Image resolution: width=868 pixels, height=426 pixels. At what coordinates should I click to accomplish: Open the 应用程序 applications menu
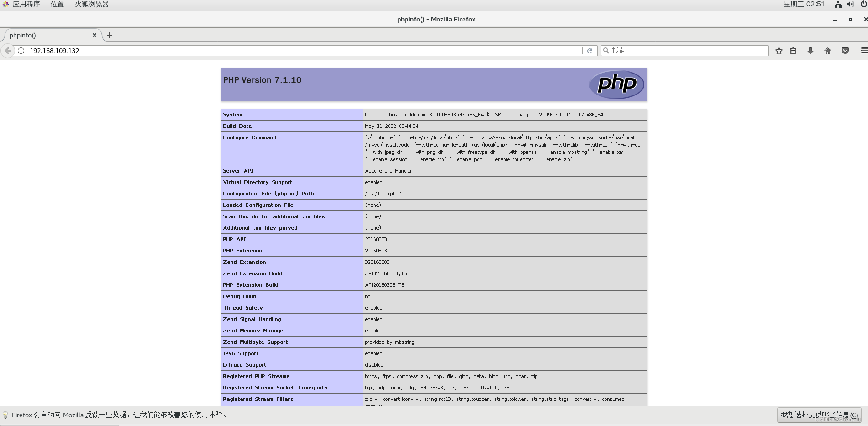pos(26,5)
